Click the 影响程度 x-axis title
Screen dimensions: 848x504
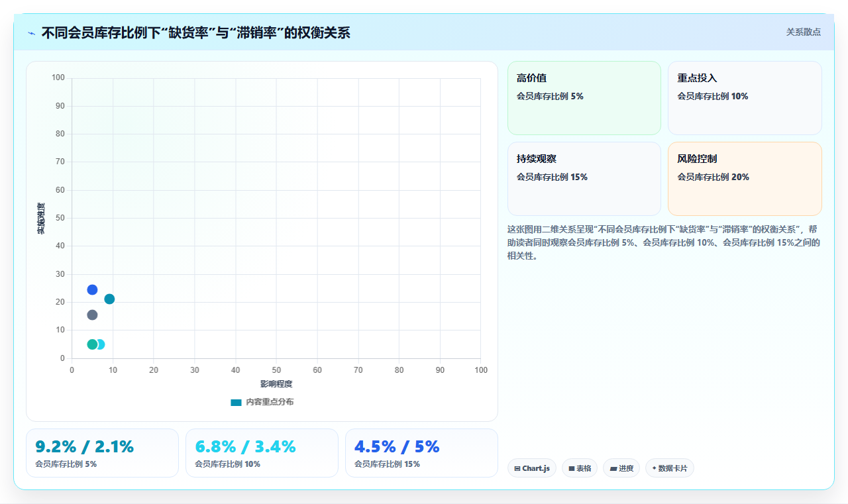click(276, 383)
